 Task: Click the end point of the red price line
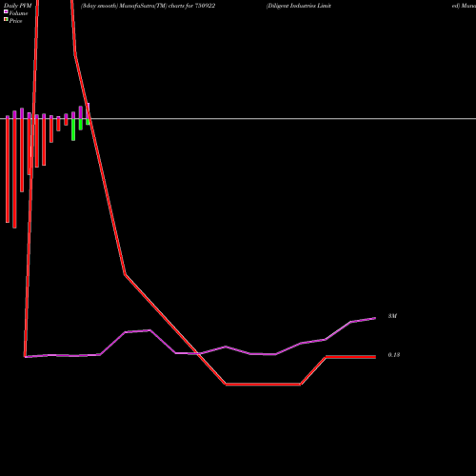[375, 357]
